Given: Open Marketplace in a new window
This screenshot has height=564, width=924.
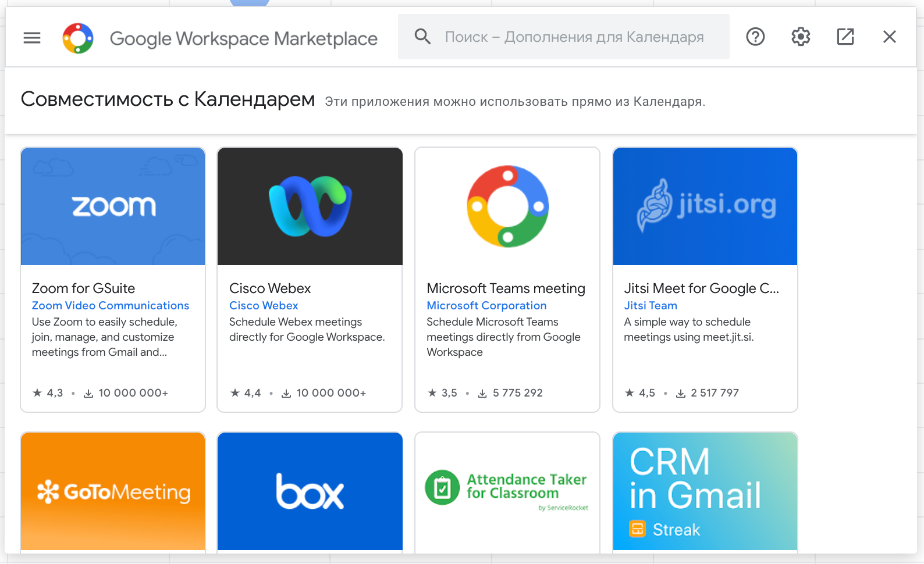Looking at the screenshot, I should point(845,37).
